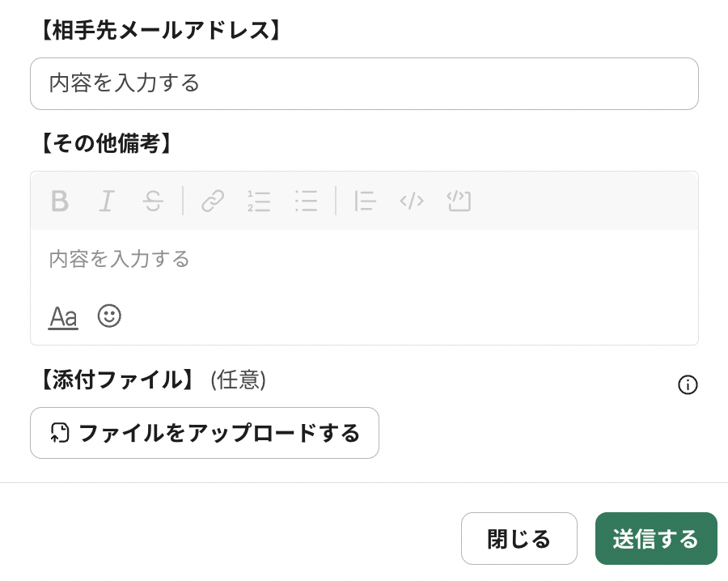
Task: Submit the form with 送信する
Action: [x=656, y=538]
